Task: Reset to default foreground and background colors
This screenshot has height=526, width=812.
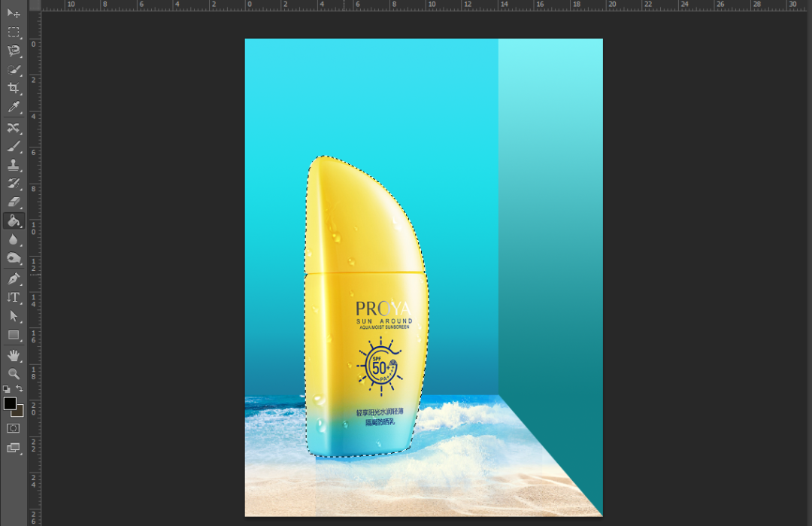Action: click(x=6, y=389)
